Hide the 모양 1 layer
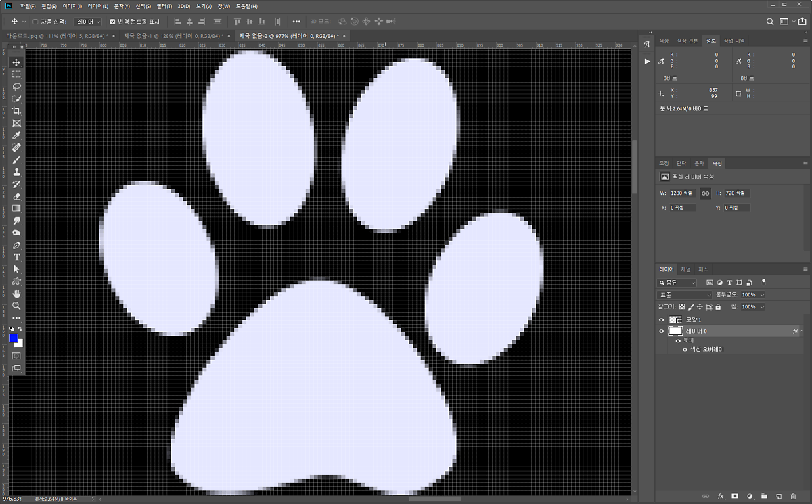Screen dimensions: 812x504 click(x=662, y=319)
